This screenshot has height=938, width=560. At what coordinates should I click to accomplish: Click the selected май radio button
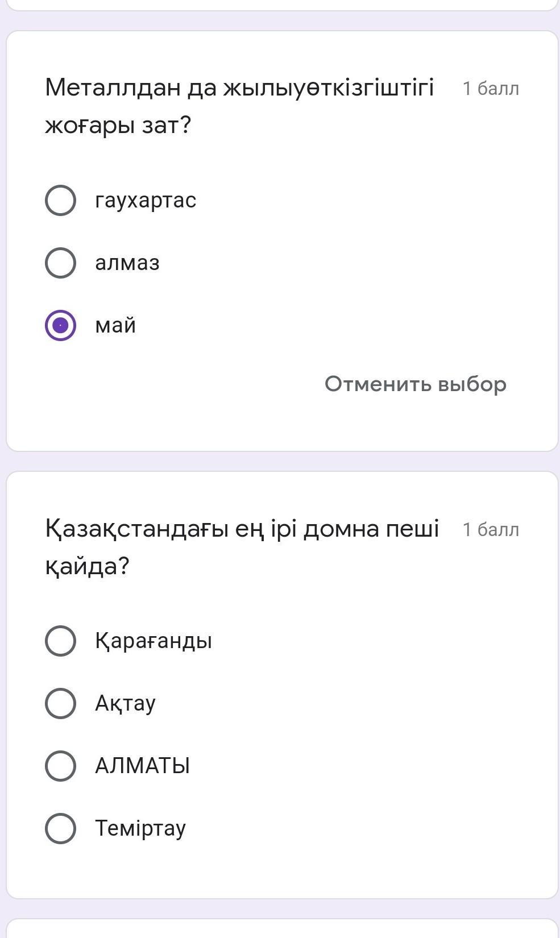pos(60,325)
